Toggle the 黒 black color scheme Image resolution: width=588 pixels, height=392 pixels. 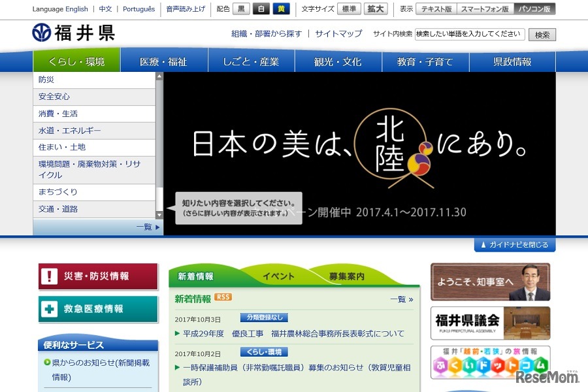[241, 8]
